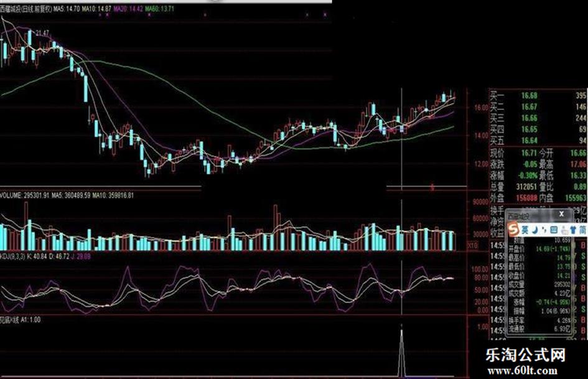Click the purple MA20: 14.42 label
The height and width of the screenshot is (379, 588).
click(x=128, y=9)
